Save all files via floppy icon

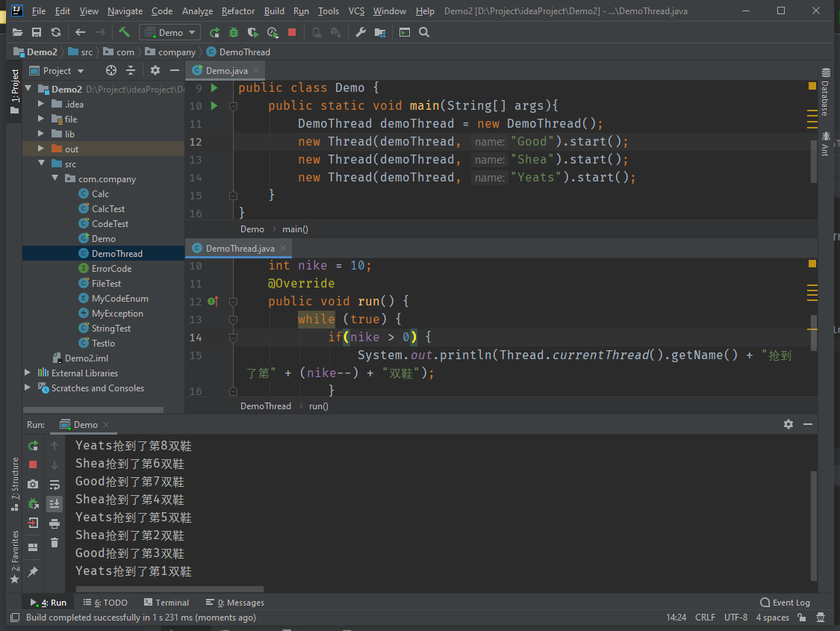point(37,33)
